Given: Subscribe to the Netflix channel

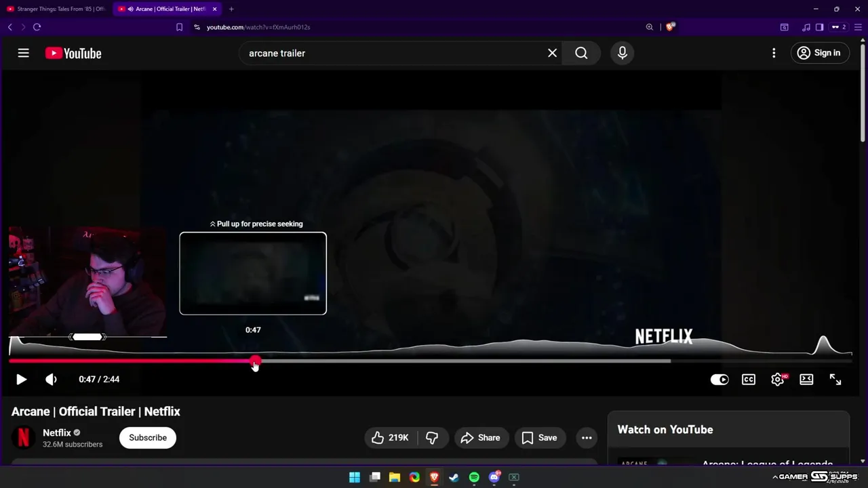Looking at the screenshot, I should tap(148, 438).
